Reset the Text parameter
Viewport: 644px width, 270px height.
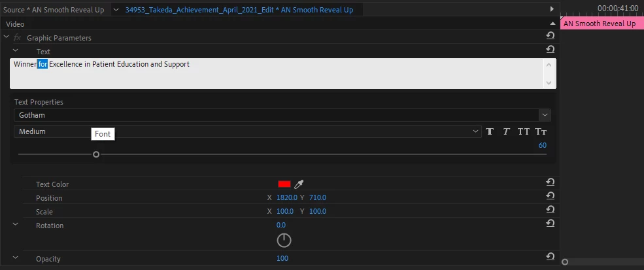click(x=551, y=49)
